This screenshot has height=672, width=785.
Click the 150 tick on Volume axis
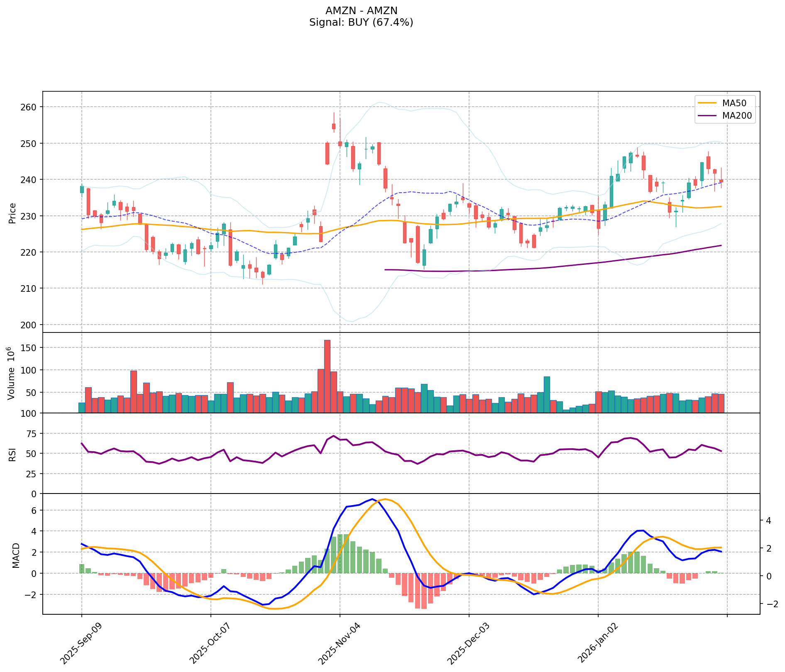coord(29,348)
